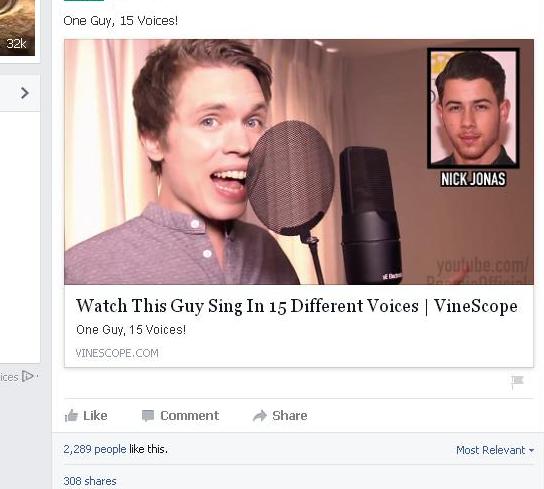Click the Nick Jonas inset photo
Viewport: 544px width, 489px height.
[473, 108]
